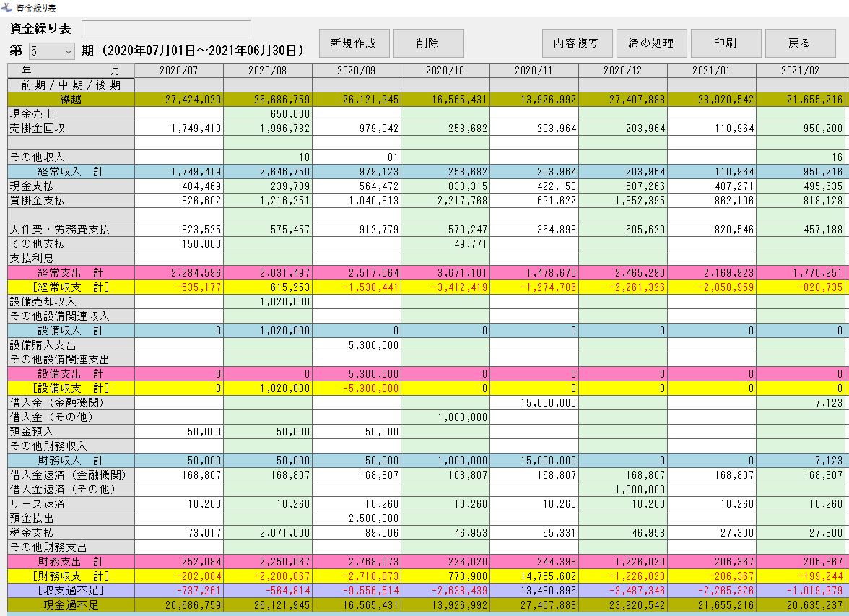Click 2,217,768 accounts payable cell
Image resolution: width=849 pixels, height=616 pixels.
pos(445,201)
